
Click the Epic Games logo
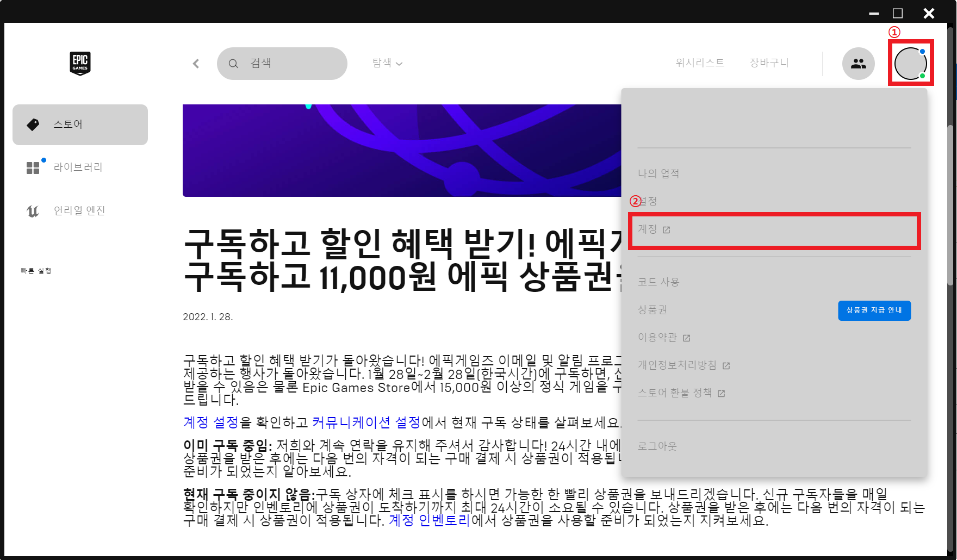click(x=80, y=63)
